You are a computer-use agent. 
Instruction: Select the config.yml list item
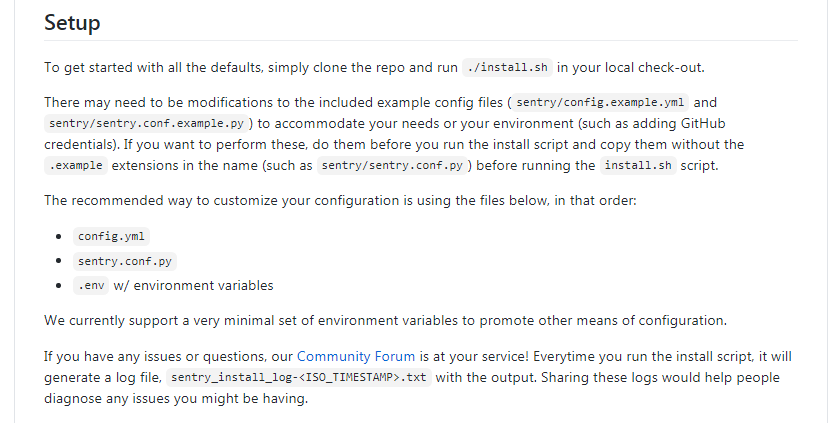tap(111, 236)
